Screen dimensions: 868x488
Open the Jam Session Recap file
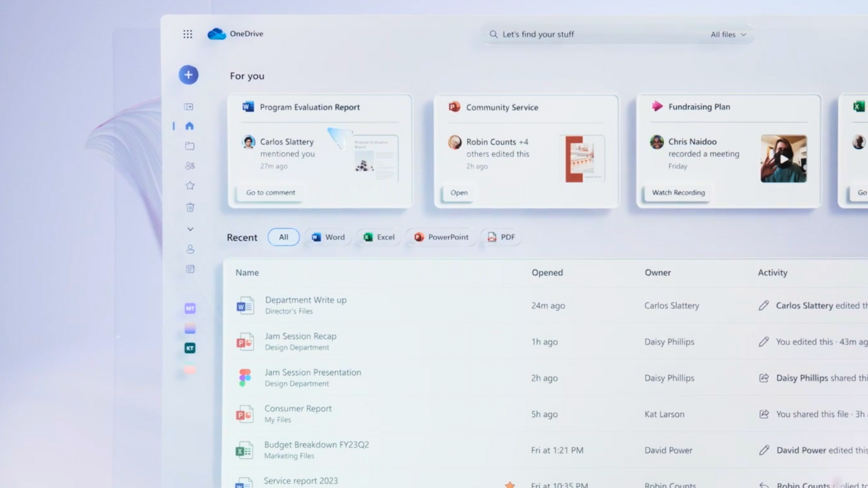[x=300, y=335]
